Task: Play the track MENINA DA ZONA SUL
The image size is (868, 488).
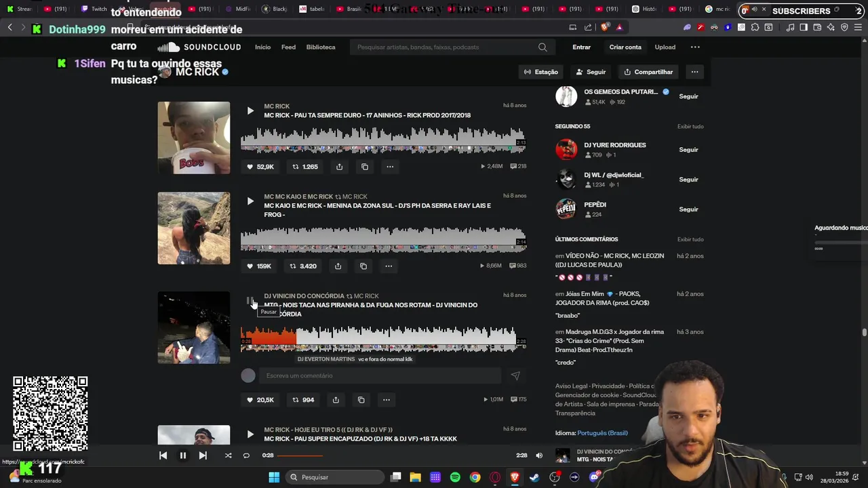Action: coord(250,201)
